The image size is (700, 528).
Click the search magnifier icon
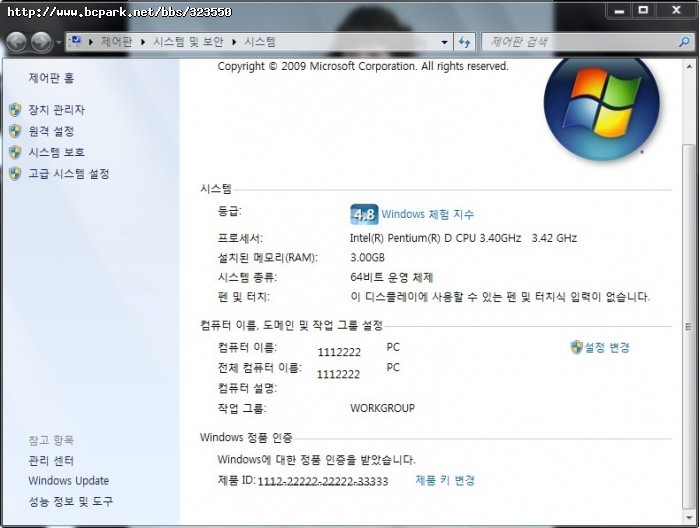click(x=684, y=42)
